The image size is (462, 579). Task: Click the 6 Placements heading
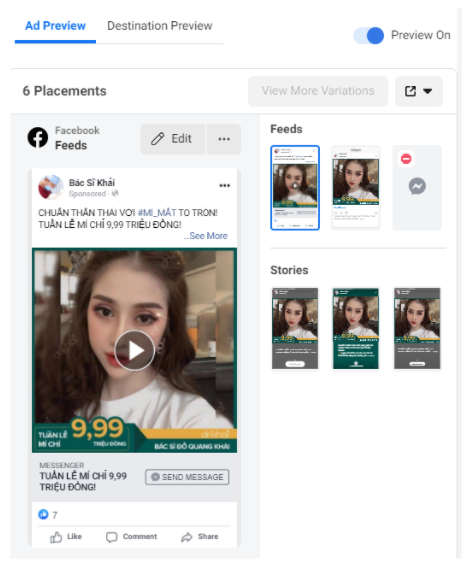pyautogui.click(x=64, y=91)
